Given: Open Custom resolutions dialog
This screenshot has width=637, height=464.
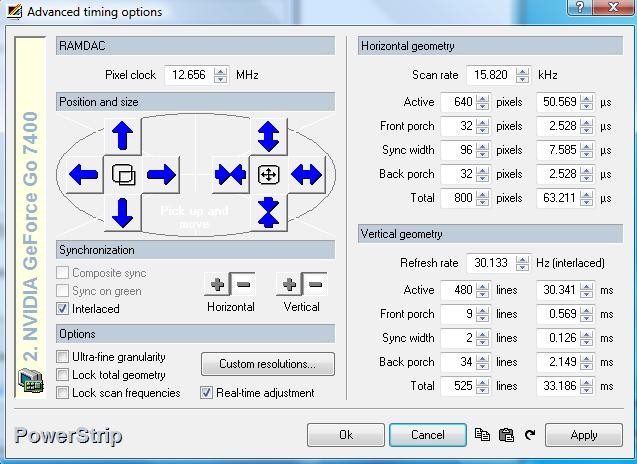Looking at the screenshot, I should (267, 364).
